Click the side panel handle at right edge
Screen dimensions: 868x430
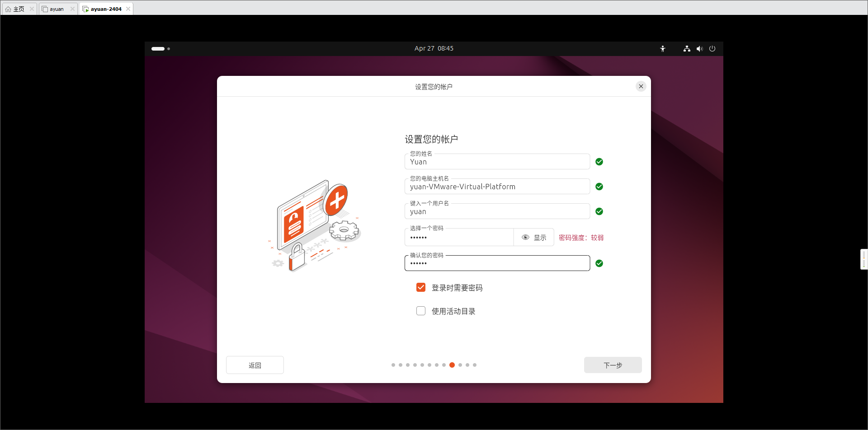tap(864, 259)
